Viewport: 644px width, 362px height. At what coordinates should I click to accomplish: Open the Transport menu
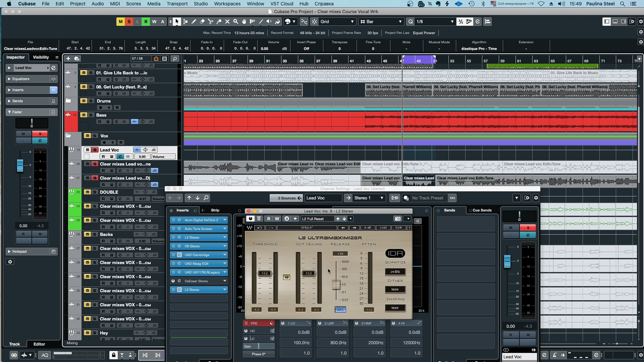tap(177, 4)
